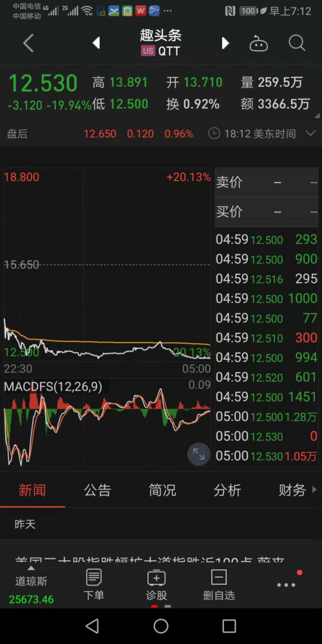Tap the clock icon beside 18:12
Viewport: 322px width, 644px height.
pos(214,133)
